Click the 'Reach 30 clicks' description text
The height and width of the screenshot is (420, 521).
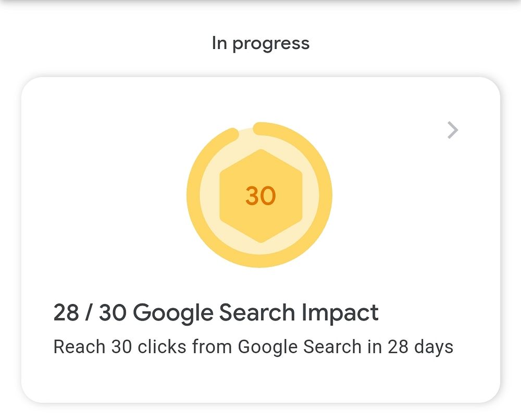point(253,347)
